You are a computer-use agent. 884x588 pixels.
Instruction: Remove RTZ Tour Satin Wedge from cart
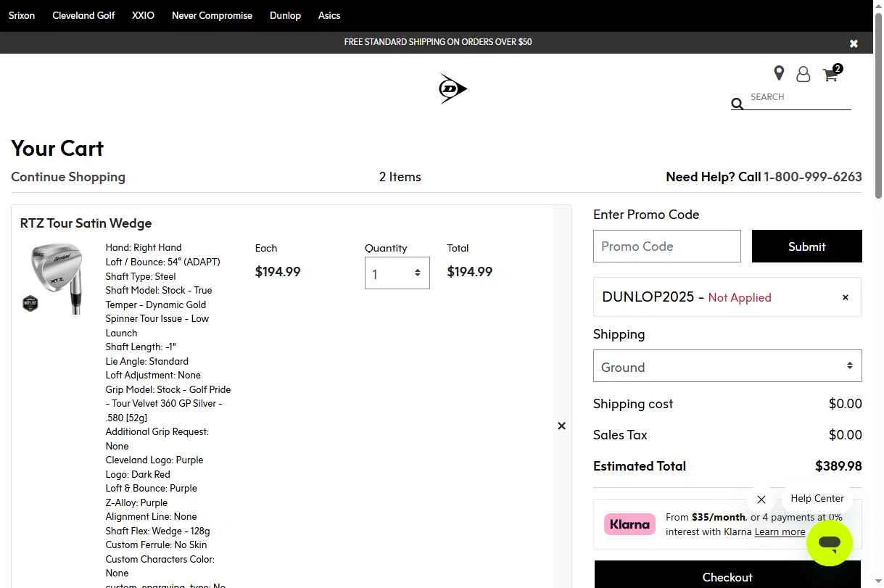(x=561, y=426)
